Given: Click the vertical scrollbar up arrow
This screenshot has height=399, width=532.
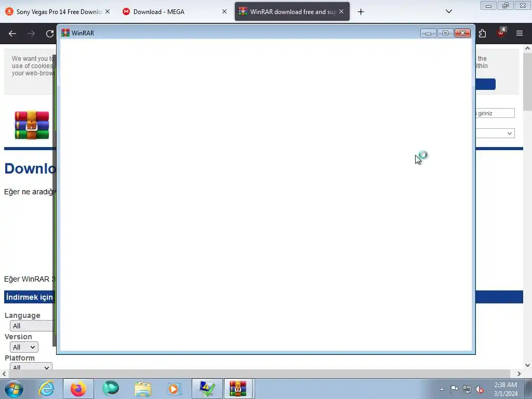Looking at the screenshot, I should (527, 48).
